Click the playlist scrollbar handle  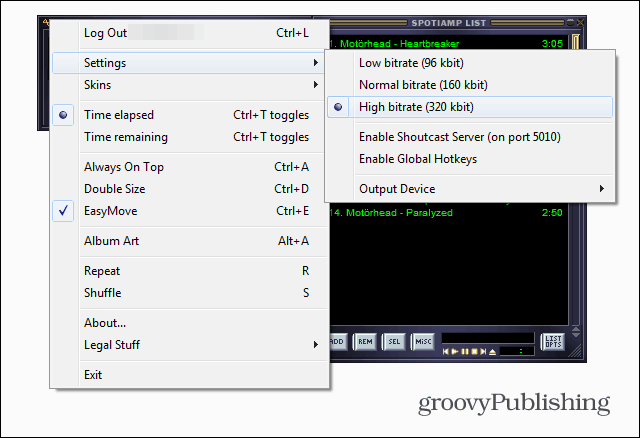[x=576, y=42]
